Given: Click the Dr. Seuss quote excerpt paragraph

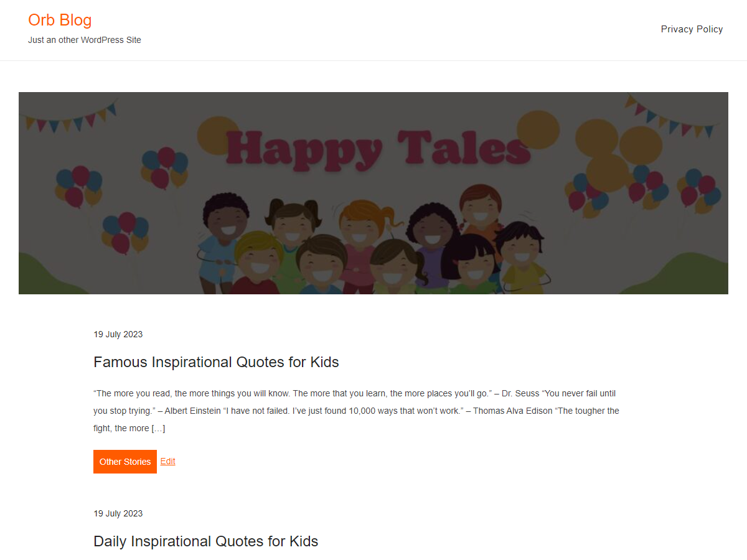Looking at the screenshot, I should (x=356, y=411).
